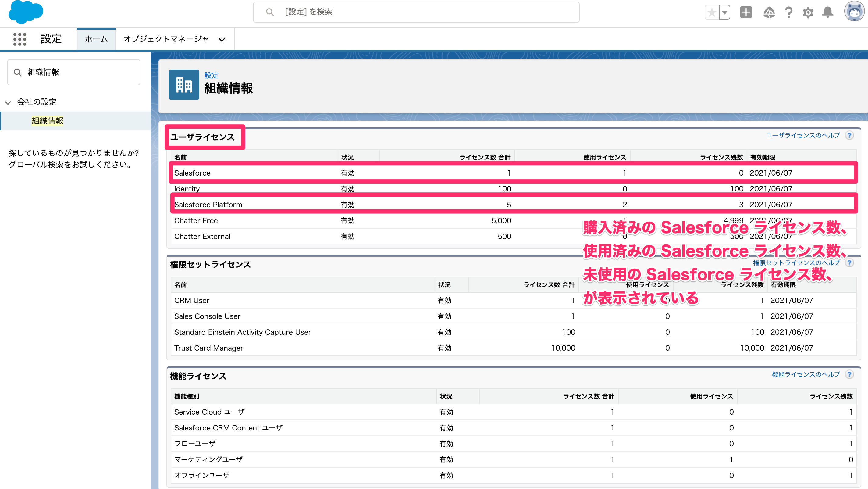Open the setup gear icon
868x489 pixels.
click(x=808, y=13)
